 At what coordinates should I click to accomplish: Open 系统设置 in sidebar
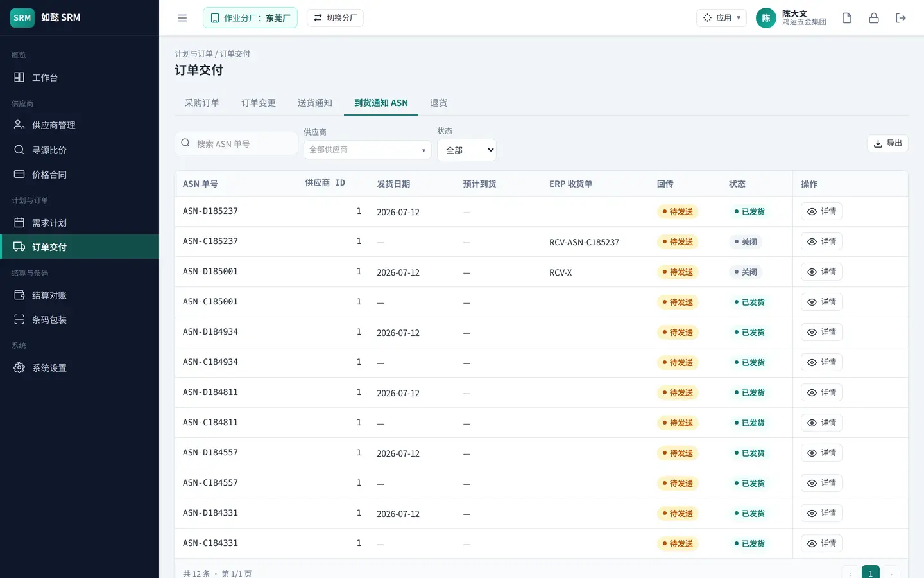[x=80, y=368]
